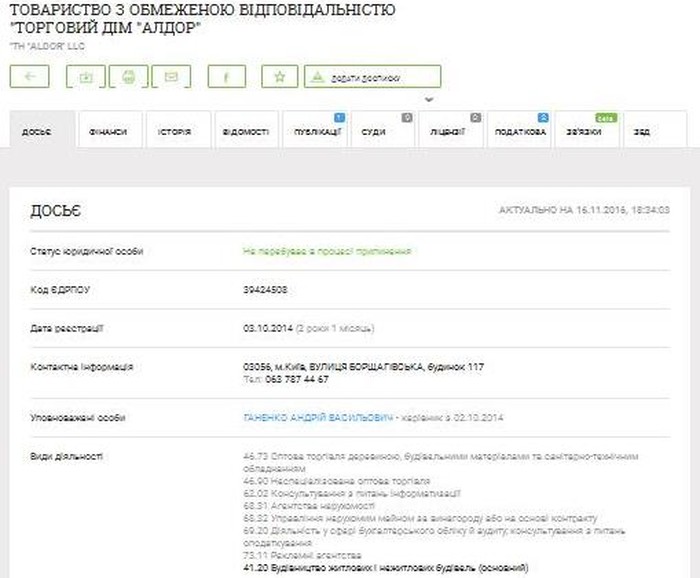The width and height of the screenshot is (700, 578).
Task: Click the blue badge on ПУБЛІКАЦІЇ tab
Action: coord(339,117)
